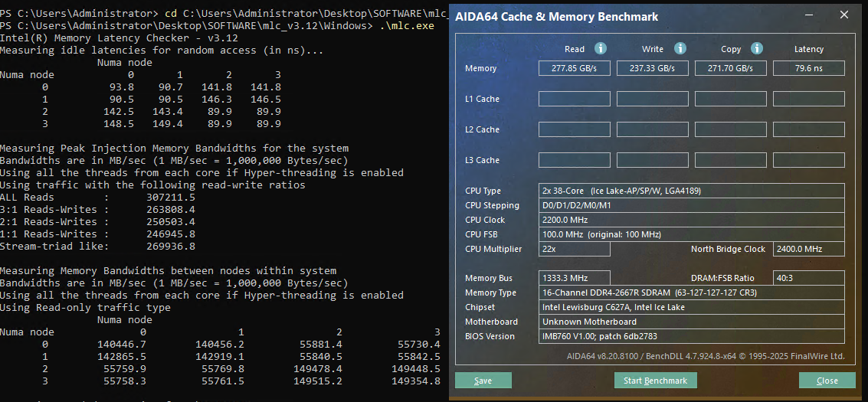Screen dimensions: 868x402
Task: Click the Close button in AIDA64
Action: (x=827, y=381)
